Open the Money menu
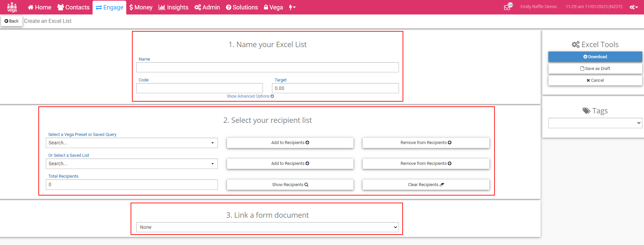This screenshot has height=245, width=644. (141, 7)
